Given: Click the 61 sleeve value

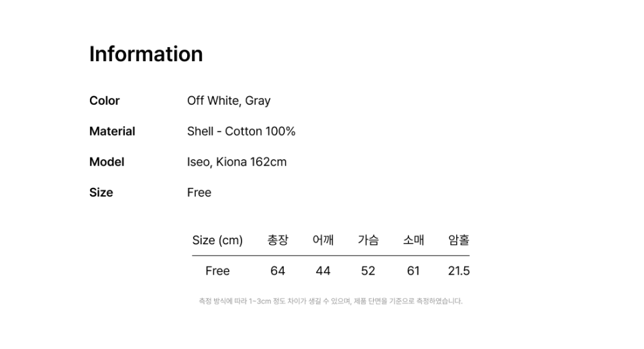Looking at the screenshot, I should (x=413, y=271).
